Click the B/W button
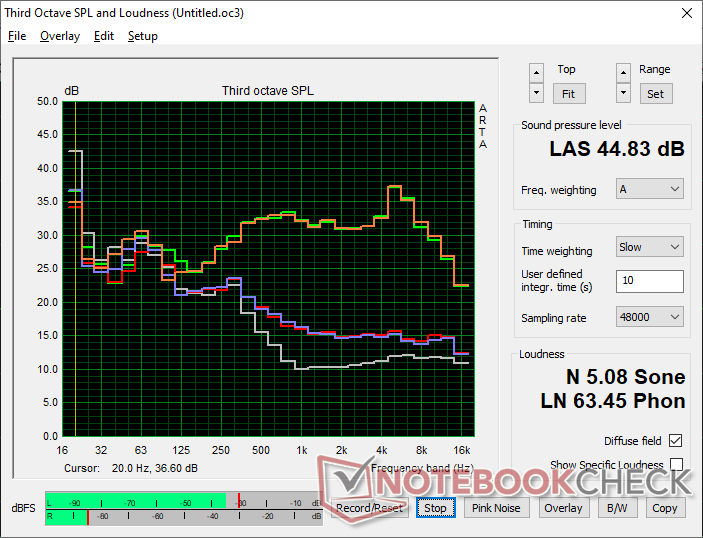703x538 pixels. (617, 508)
